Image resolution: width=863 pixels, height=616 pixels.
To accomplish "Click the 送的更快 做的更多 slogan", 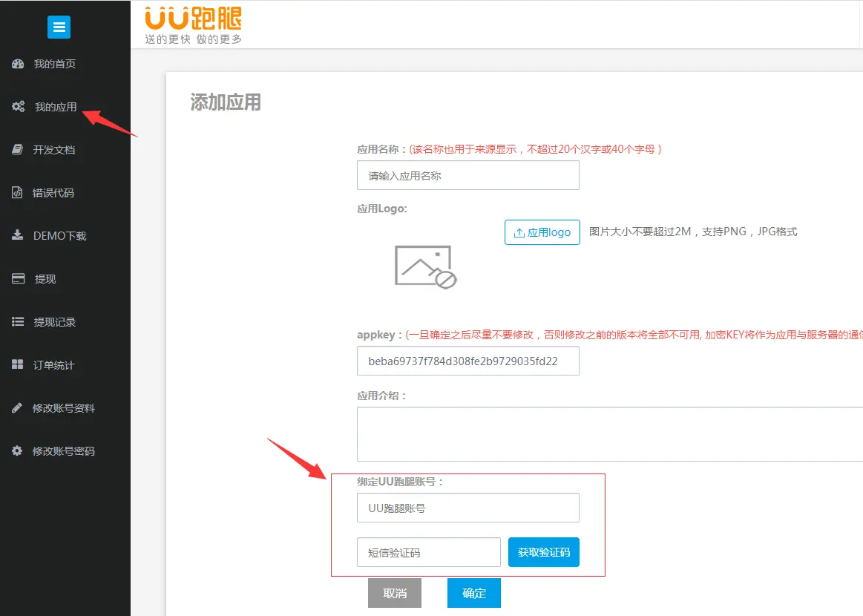I will click(x=193, y=39).
